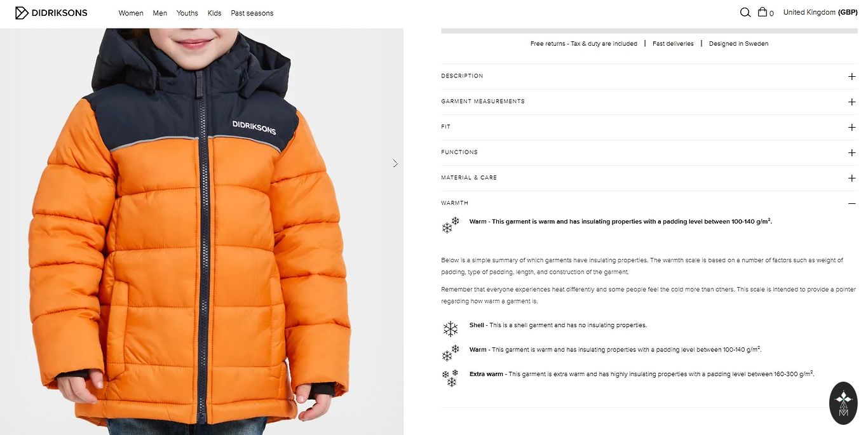The height and width of the screenshot is (435, 868).
Task: Show next product image arrow
Action: [395, 163]
